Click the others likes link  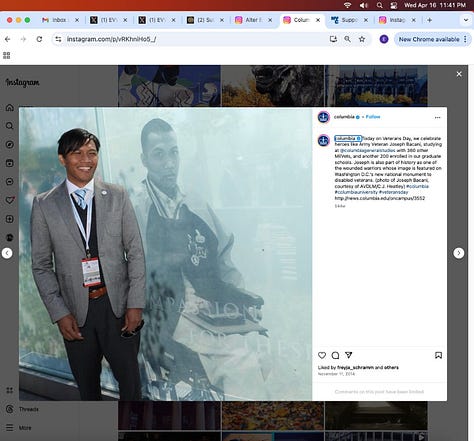pos(391,367)
